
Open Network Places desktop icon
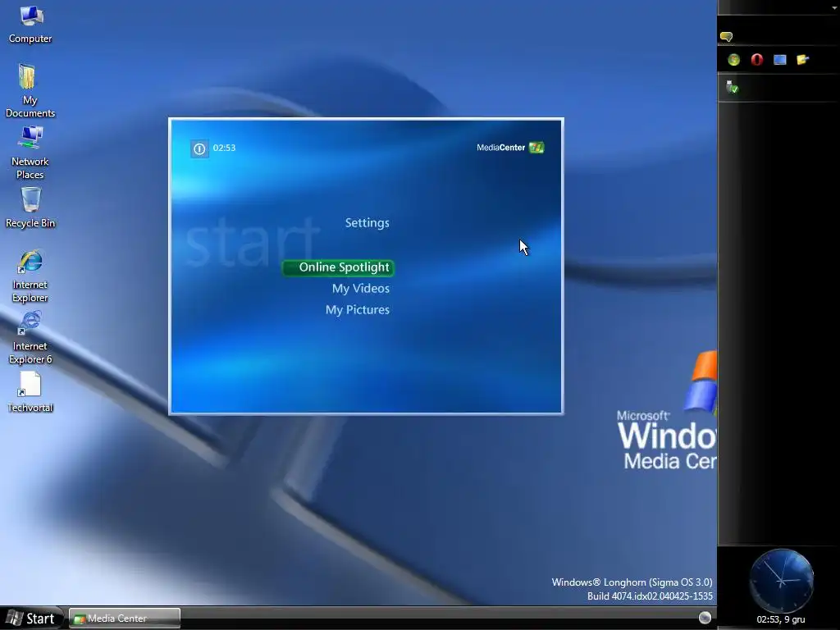(x=30, y=153)
